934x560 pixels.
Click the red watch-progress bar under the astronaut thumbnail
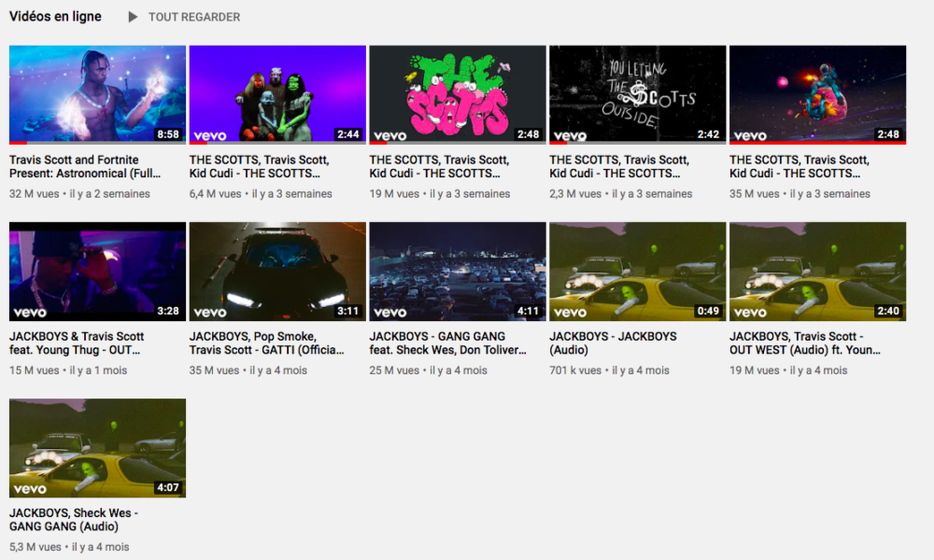click(817, 143)
